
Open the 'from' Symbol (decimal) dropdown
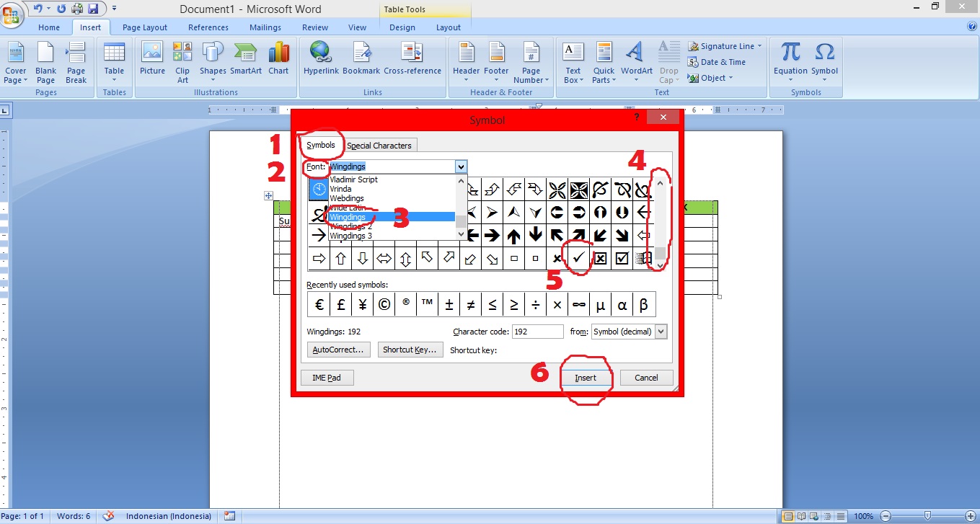point(661,332)
